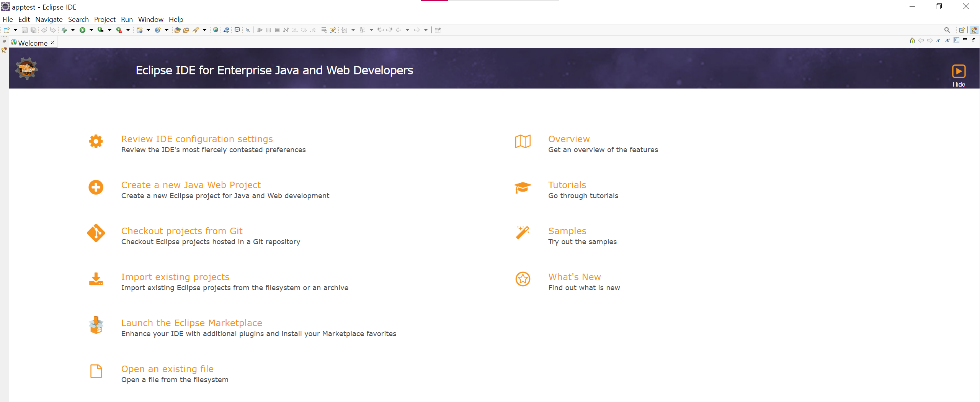
Task: Click Checkout projects from Git link
Action: click(182, 231)
